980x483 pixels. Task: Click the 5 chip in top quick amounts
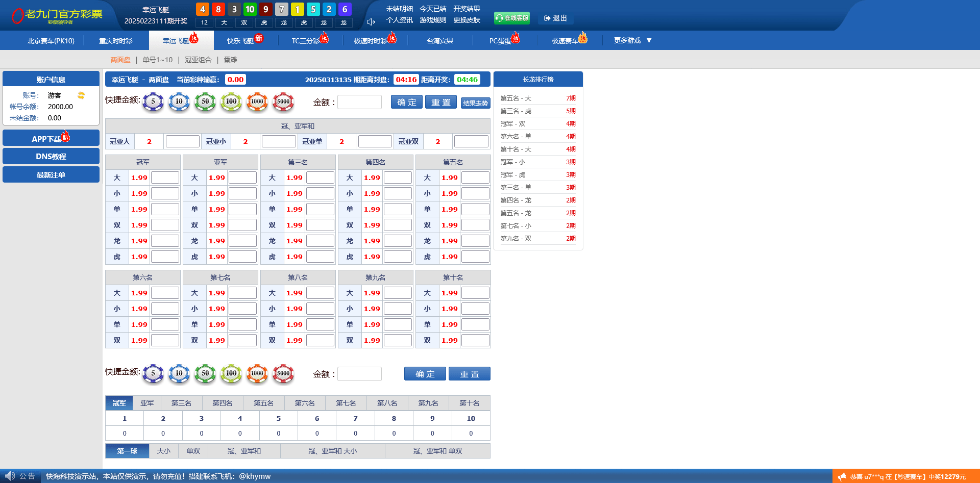point(153,101)
